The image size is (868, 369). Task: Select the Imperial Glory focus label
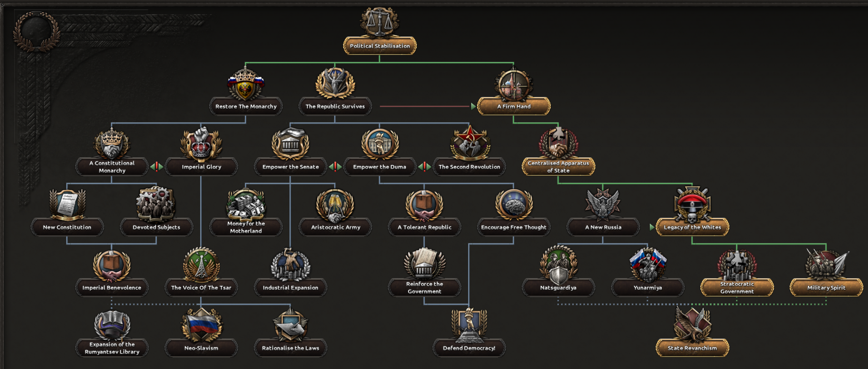201,167
